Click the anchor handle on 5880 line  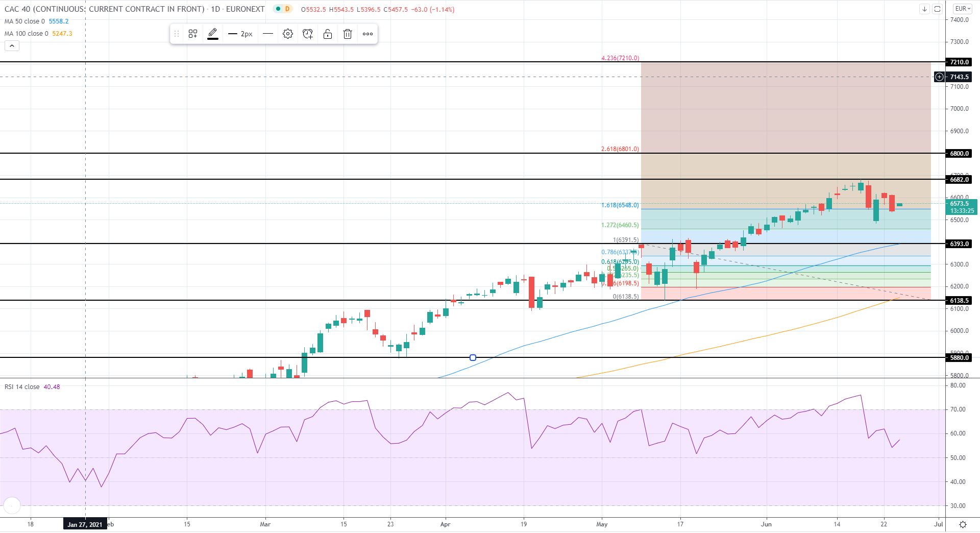pyautogui.click(x=473, y=358)
